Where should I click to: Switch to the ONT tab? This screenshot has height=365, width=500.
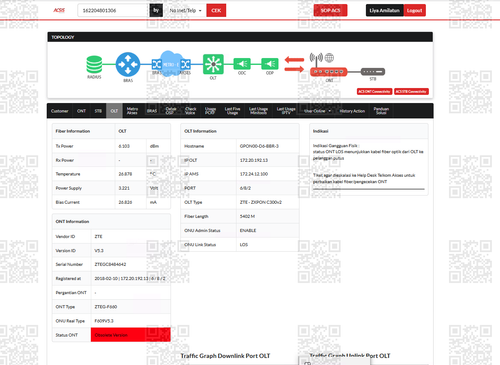[81, 111]
